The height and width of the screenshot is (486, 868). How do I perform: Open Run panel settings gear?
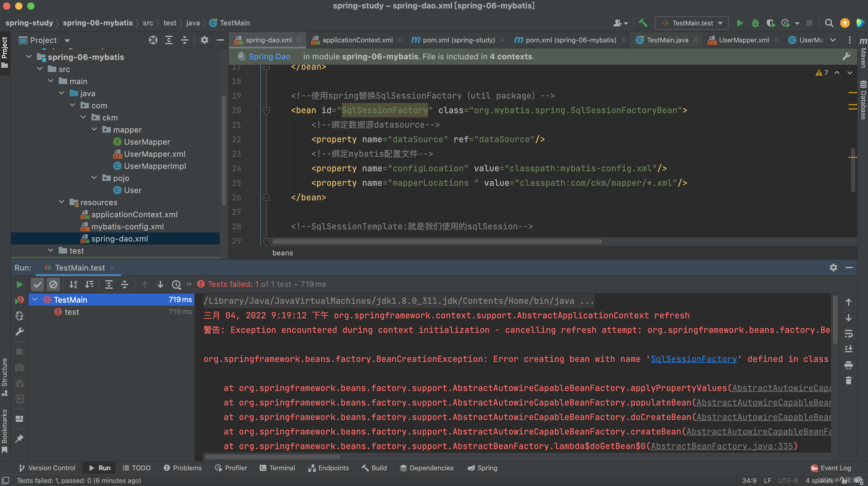click(x=833, y=268)
